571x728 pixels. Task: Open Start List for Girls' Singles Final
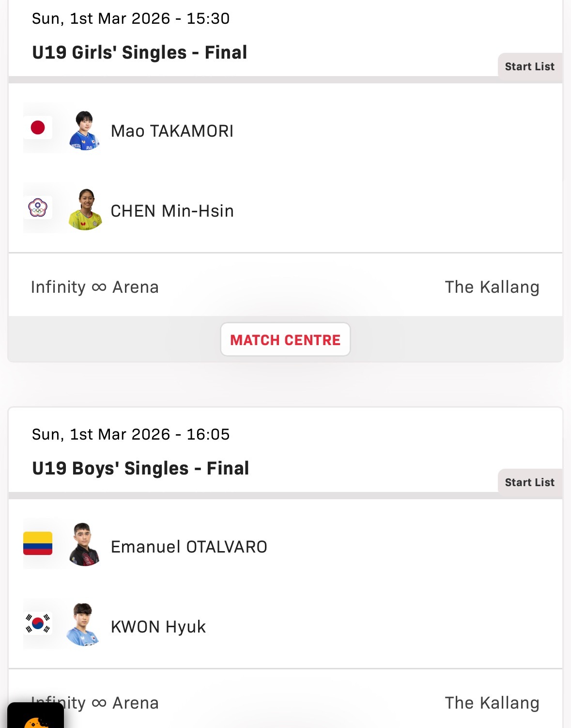(530, 66)
